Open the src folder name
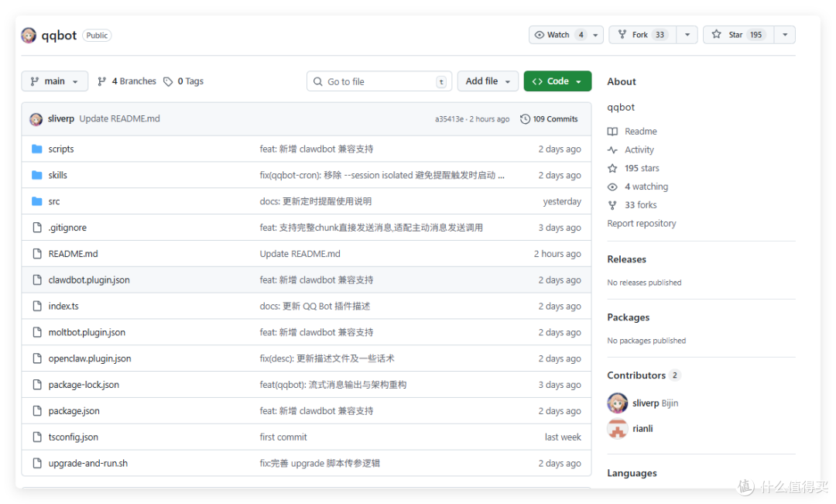The width and height of the screenshot is (836, 504). tap(54, 201)
